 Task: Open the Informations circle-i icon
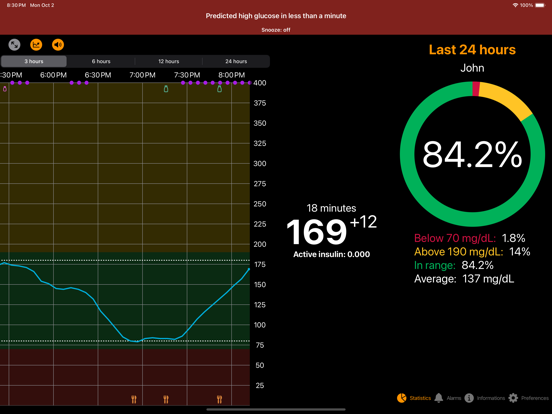pyautogui.click(x=469, y=398)
